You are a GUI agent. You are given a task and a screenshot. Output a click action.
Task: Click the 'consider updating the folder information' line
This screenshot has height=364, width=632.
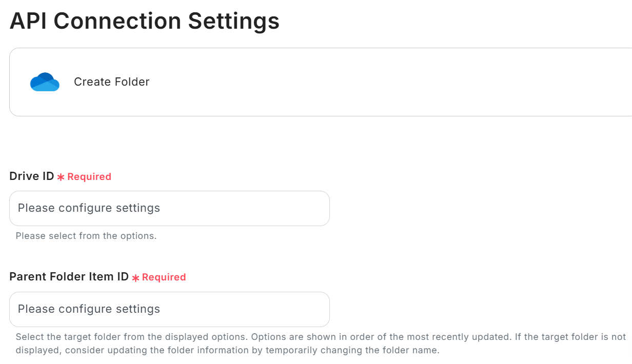coord(227,351)
